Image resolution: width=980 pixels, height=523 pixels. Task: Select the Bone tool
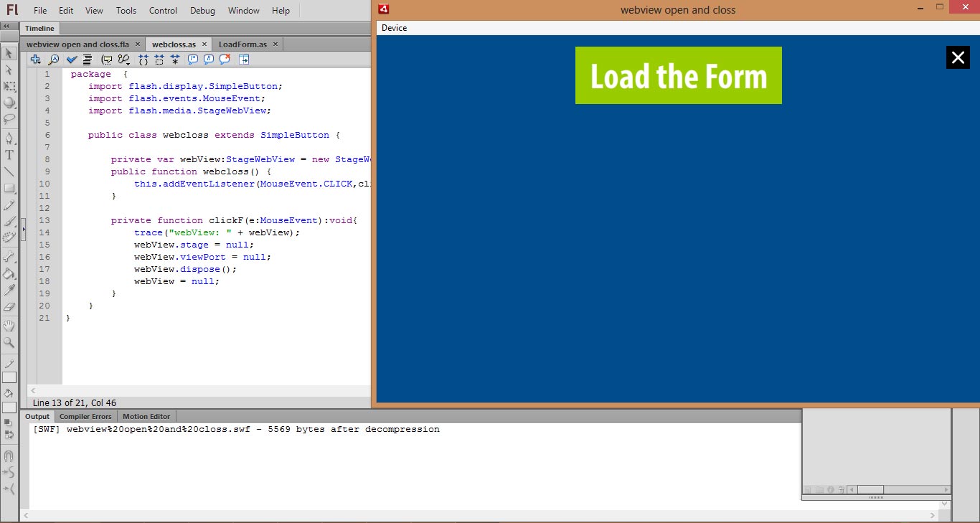tap(9, 256)
